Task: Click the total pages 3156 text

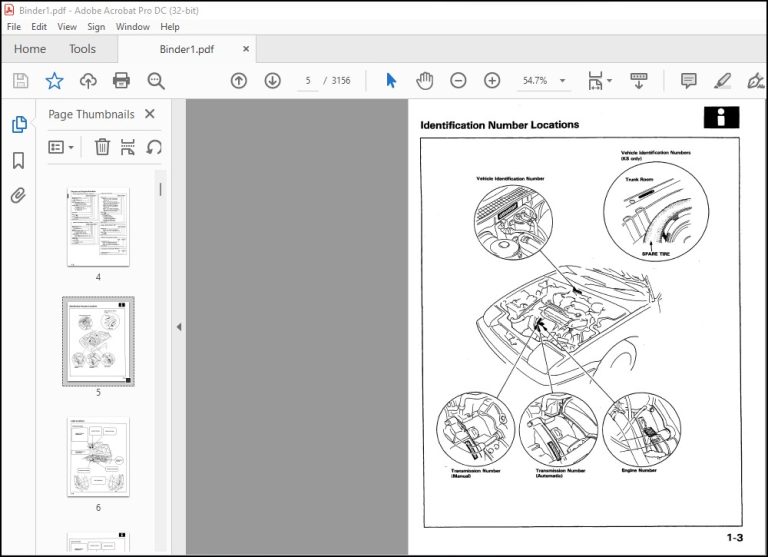Action: [341, 80]
